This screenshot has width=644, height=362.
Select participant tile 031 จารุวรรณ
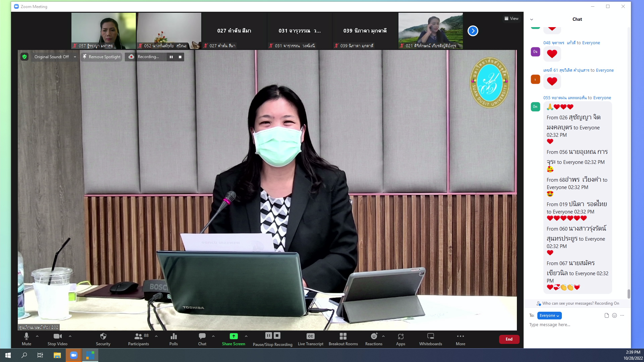(300, 31)
